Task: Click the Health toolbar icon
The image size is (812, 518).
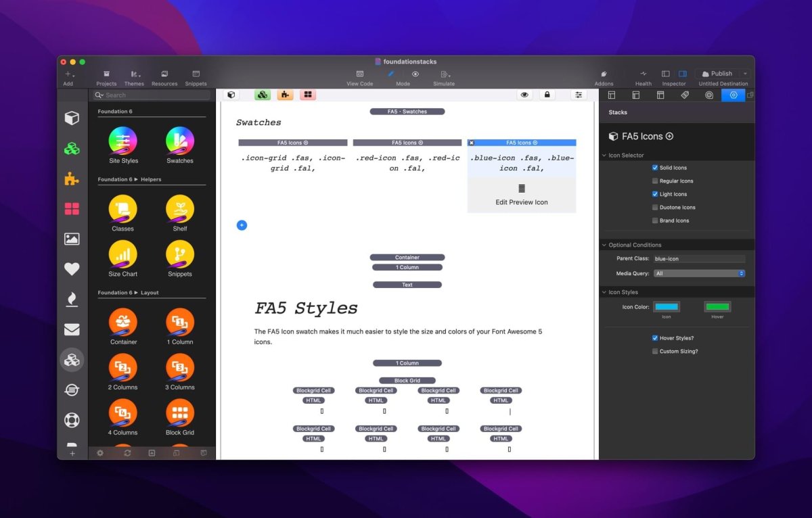Action: (x=644, y=74)
